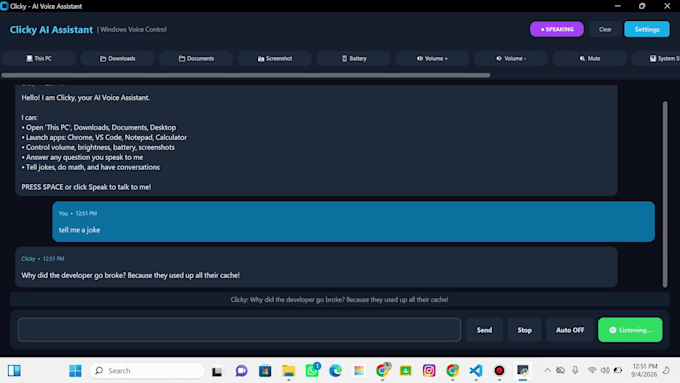Take a screenshot via Screenshot chip
The height and width of the screenshot is (383, 680).
click(x=275, y=59)
